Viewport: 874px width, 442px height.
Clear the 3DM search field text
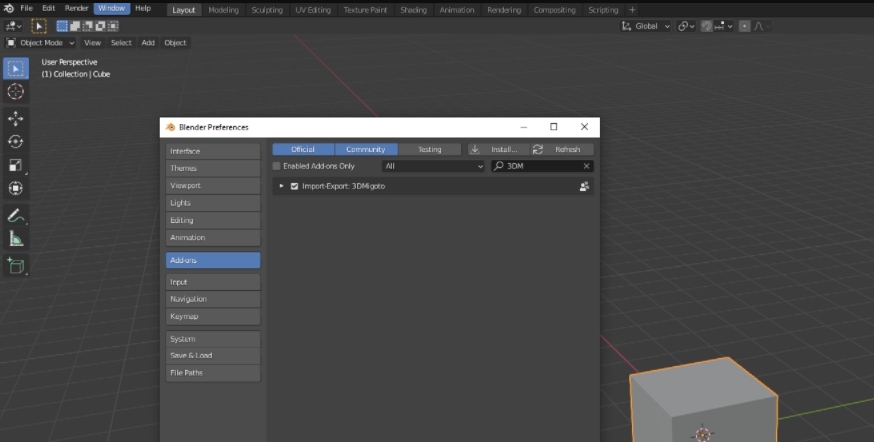coord(587,166)
